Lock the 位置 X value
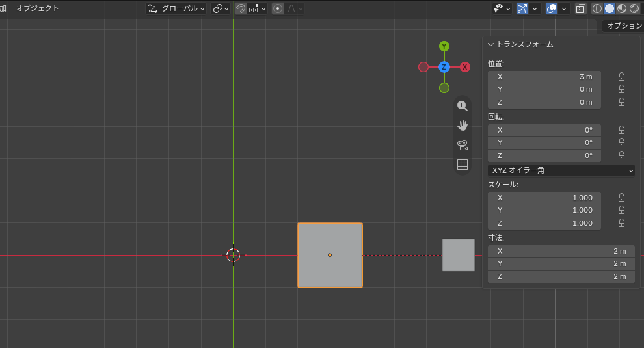Image resolution: width=644 pixels, height=348 pixels. coord(621,77)
